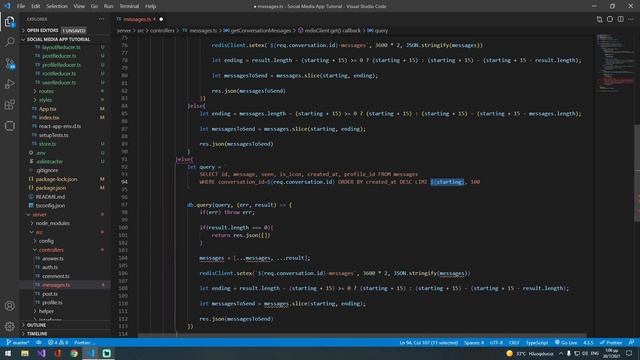
Task: Open the Windows Start menu
Action: [8, 353]
